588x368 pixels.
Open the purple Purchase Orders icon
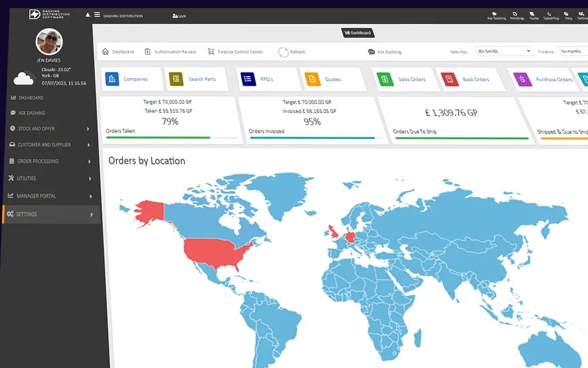click(522, 80)
